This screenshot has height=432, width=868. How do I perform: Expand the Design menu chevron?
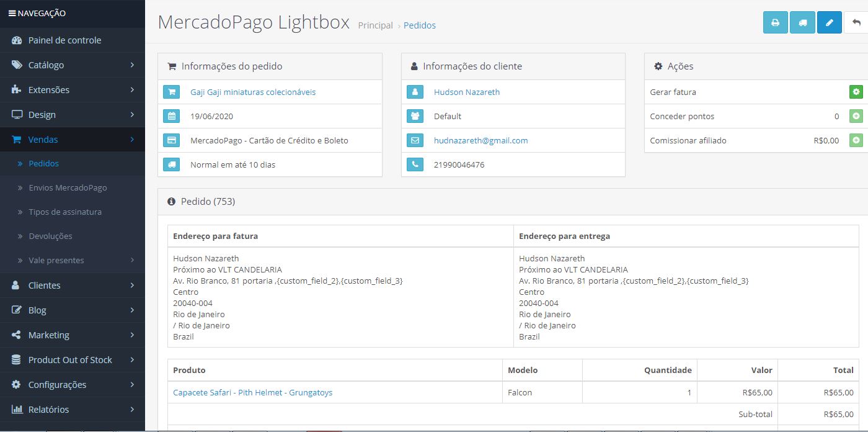click(x=132, y=114)
